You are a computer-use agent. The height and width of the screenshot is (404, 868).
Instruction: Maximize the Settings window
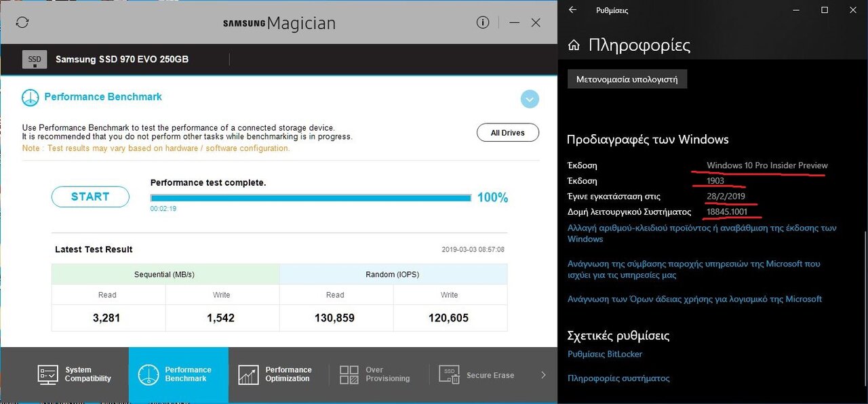tap(825, 10)
